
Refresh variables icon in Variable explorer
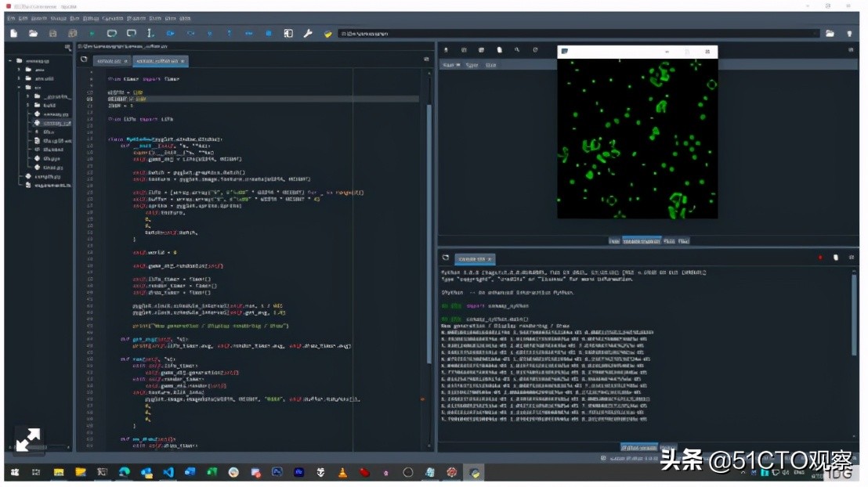[x=535, y=50]
